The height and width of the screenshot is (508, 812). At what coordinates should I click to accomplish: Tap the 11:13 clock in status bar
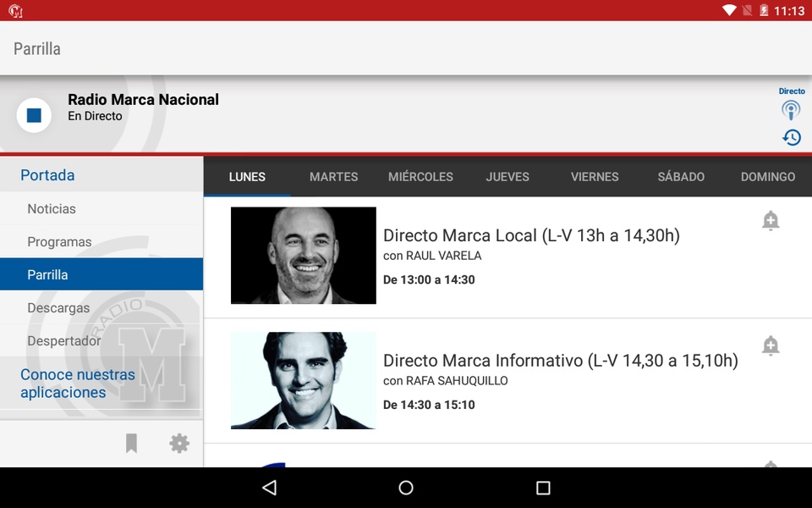pyautogui.click(x=789, y=11)
